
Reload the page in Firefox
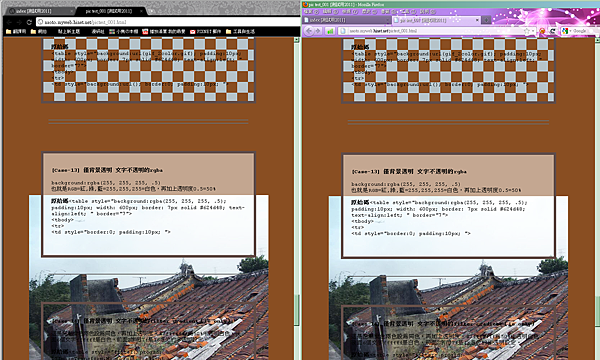pyautogui.click(x=553, y=31)
